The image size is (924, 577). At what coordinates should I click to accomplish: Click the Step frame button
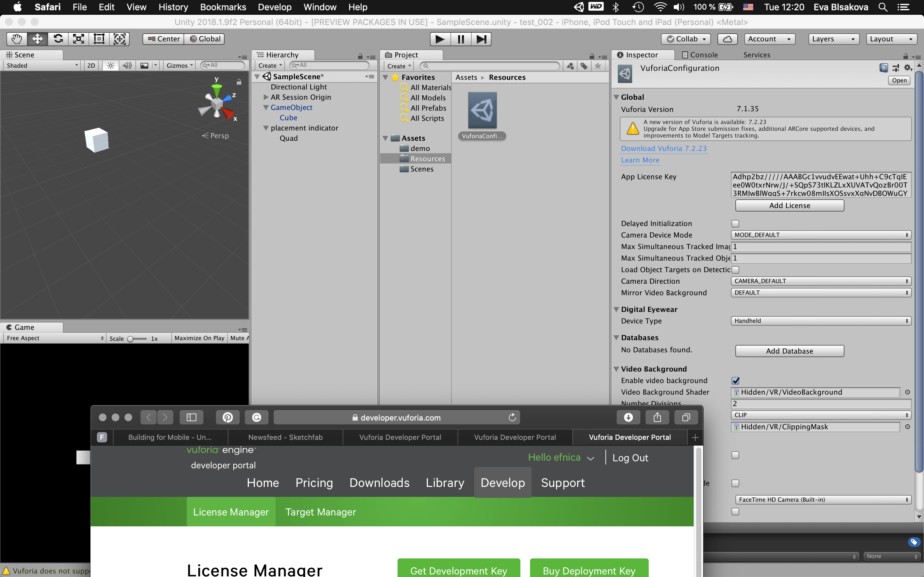[481, 39]
